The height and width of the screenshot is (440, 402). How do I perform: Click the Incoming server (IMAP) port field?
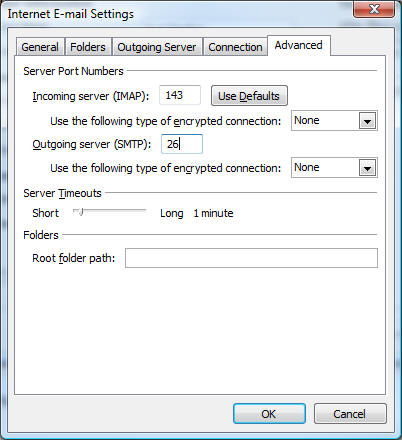[x=180, y=95]
